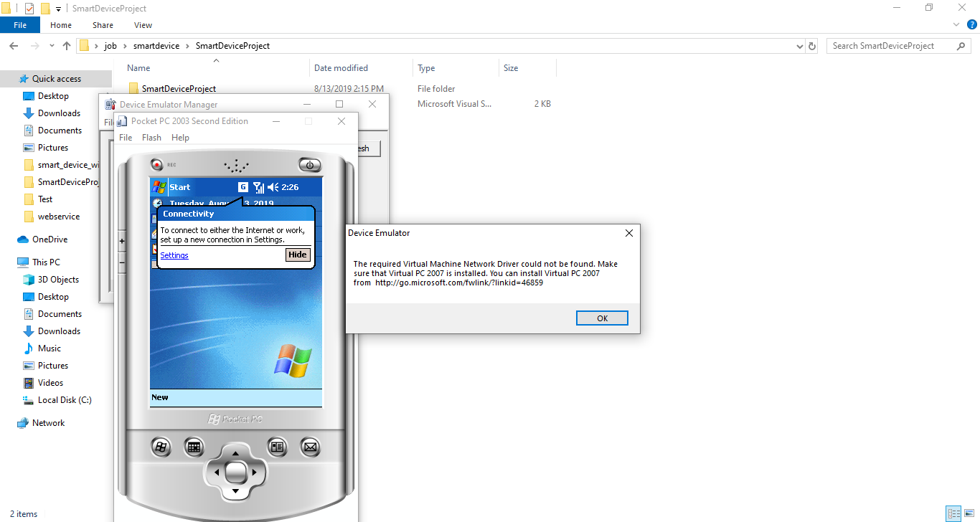This screenshot has width=980, height=522.
Task: Click Settings link in Connectivity bubble
Action: (174, 255)
